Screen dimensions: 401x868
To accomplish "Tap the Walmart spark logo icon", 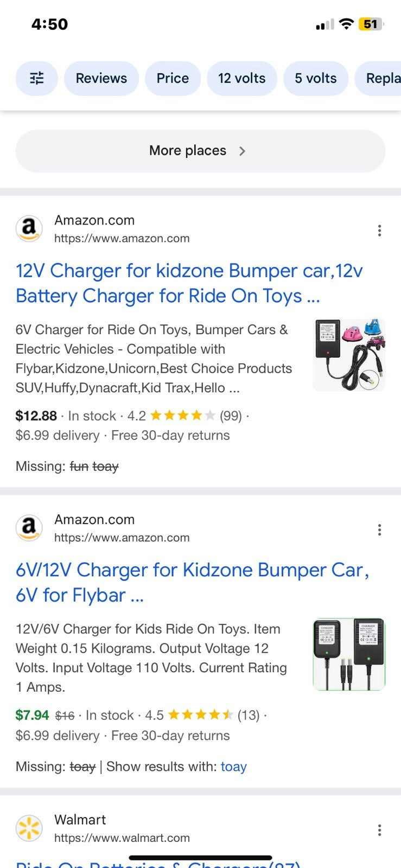I will click(x=29, y=828).
